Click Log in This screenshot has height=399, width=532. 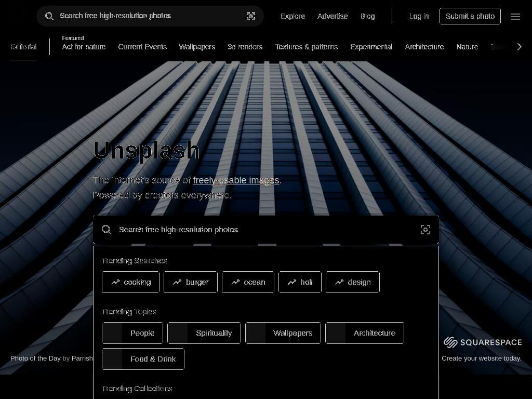pyautogui.click(x=419, y=16)
